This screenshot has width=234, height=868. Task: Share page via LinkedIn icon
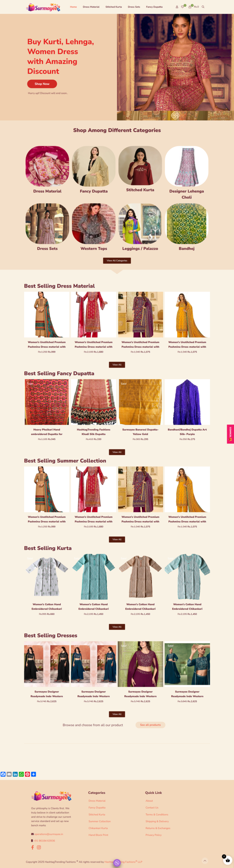click(15, 774)
